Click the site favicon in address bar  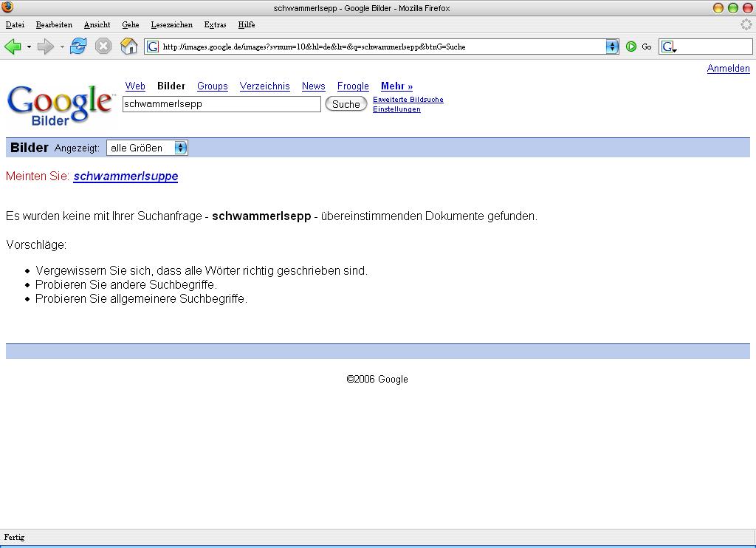pos(153,47)
